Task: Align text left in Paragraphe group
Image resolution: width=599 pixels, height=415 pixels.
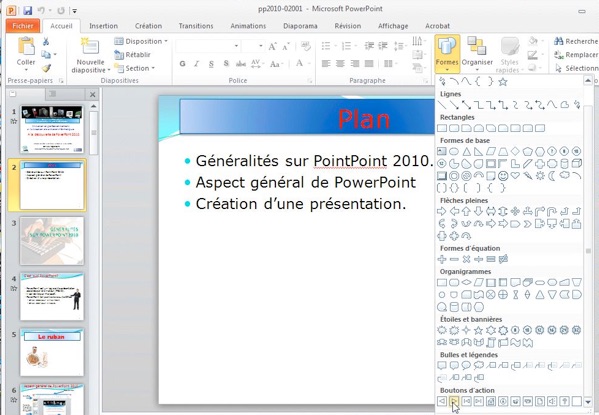Action: (326, 63)
